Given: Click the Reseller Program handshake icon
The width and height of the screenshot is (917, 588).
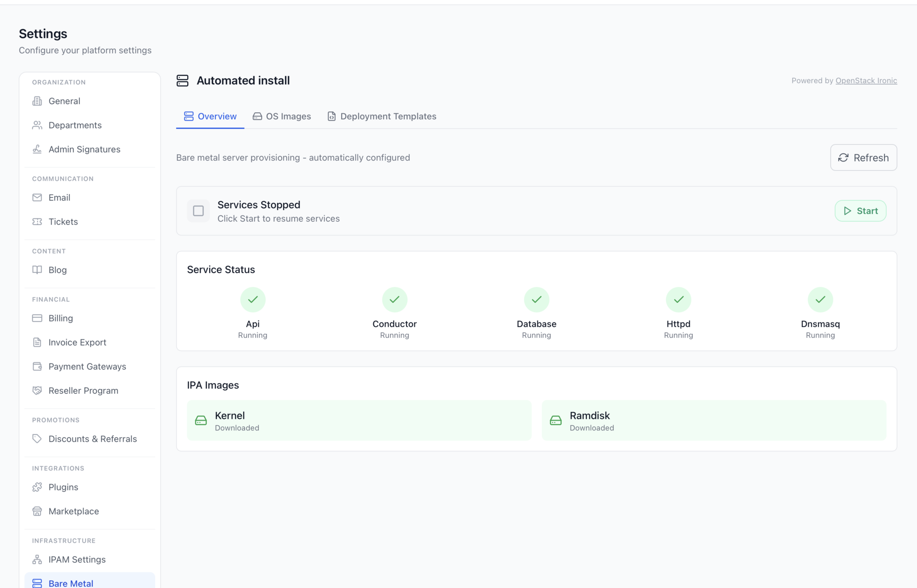Looking at the screenshot, I should (37, 390).
